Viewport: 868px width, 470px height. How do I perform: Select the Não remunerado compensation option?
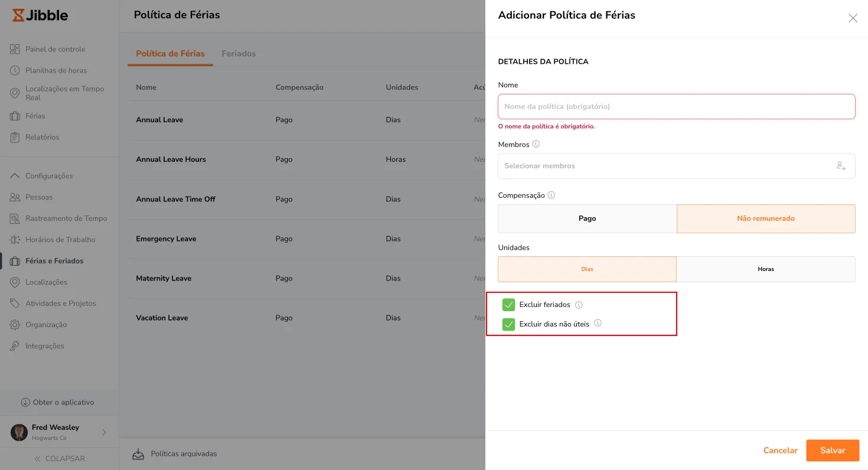tap(766, 218)
